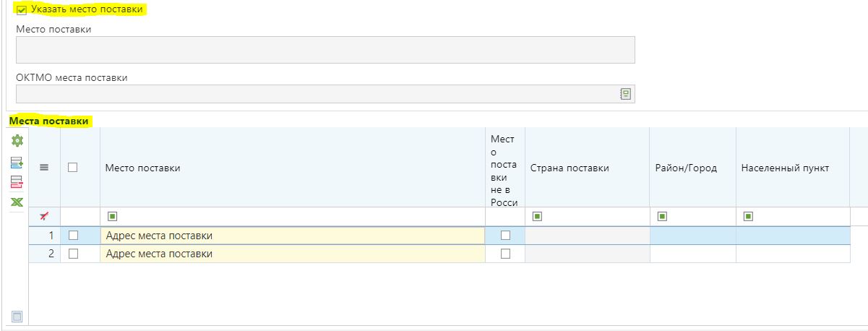
Task: Delete the selected row from the delivery places table
Action: coord(16,182)
